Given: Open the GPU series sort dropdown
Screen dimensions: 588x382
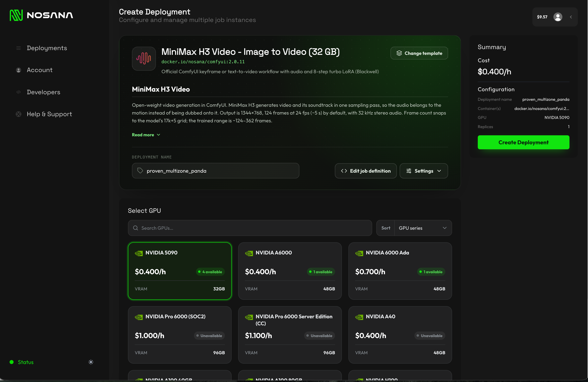Looking at the screenshot, I should pyautogui.click(x=423, y=228).
